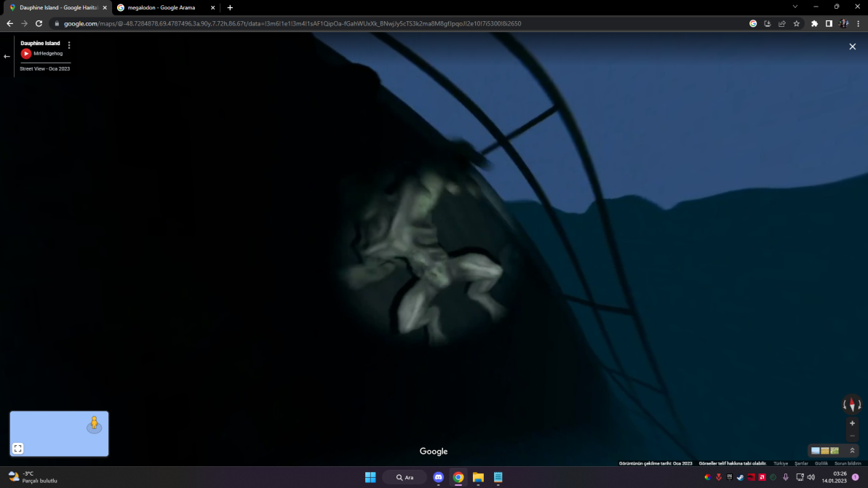Exit Street View with back arrow
868x488 pixels.
pyautogui.click(x=7, y=57)
